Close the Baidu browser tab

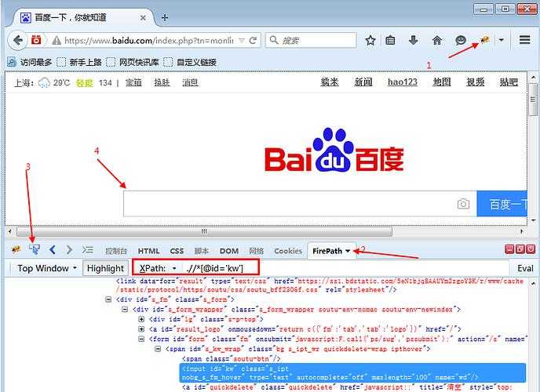tap(143, 17)
